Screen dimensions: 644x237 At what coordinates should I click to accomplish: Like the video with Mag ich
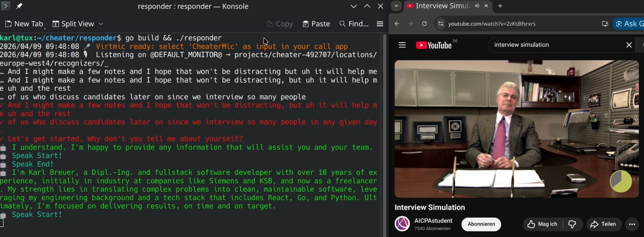click(543, 224)
